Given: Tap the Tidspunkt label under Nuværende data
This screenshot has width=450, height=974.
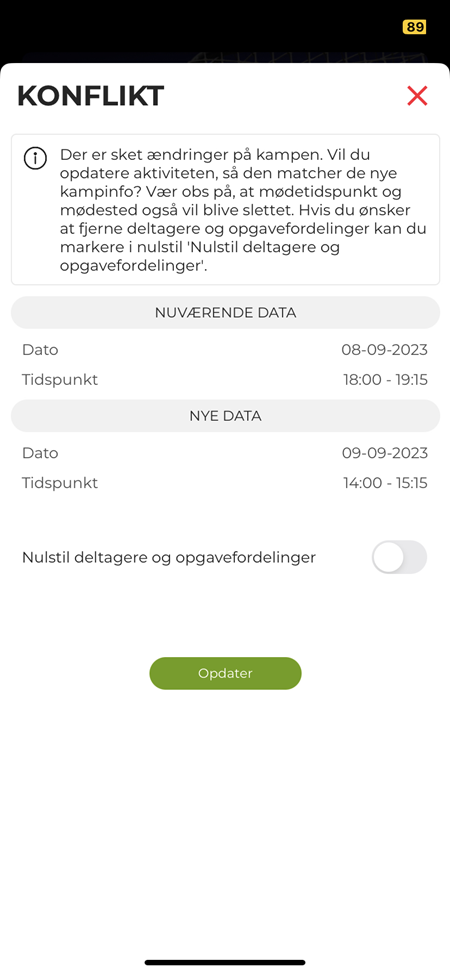Looking at the screenshot, I should click(x=60, y=380).
